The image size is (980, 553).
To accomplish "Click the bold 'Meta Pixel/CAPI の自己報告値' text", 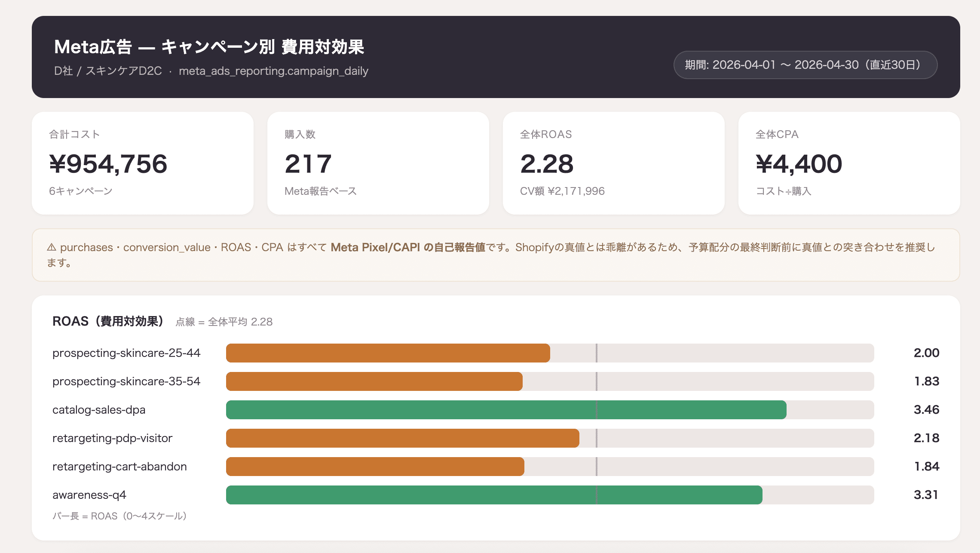I will pyautogui.click(x=408, y=247).
